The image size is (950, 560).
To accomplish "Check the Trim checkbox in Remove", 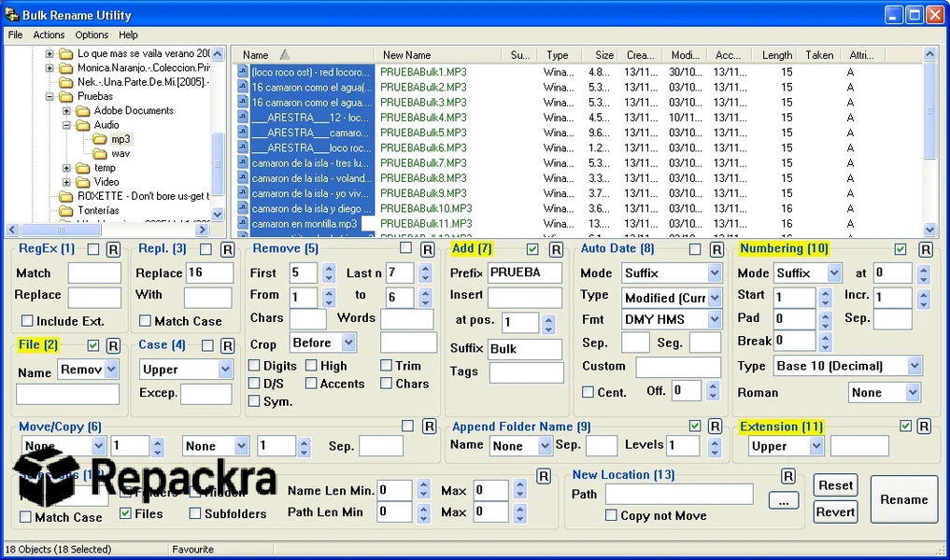I will pos(386,365).
